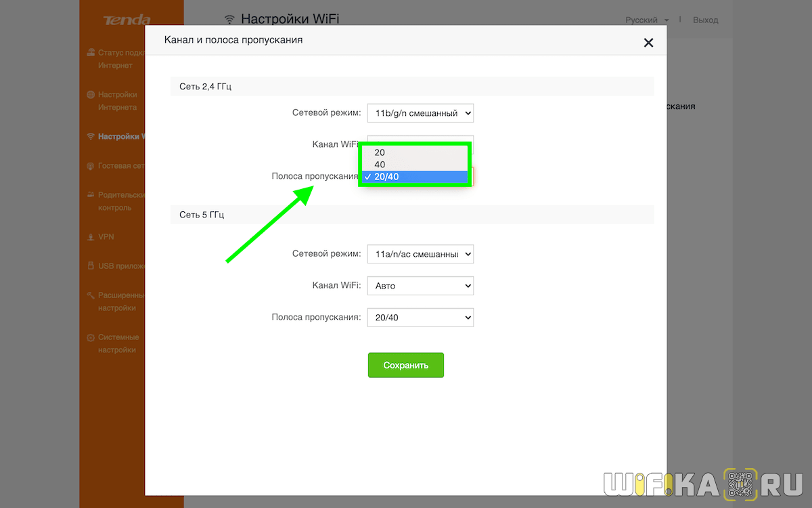
Task: Open Internet settings via globe icon
Action: (91, 95)
